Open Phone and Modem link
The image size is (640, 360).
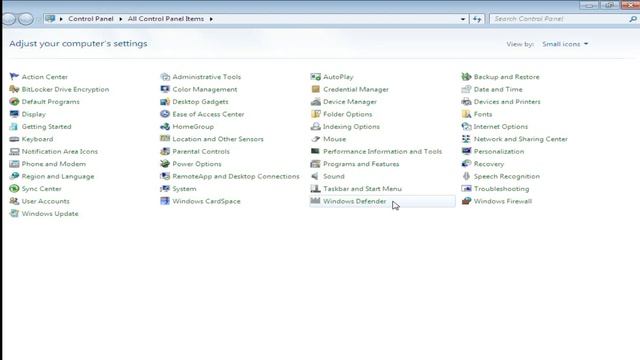54,164
